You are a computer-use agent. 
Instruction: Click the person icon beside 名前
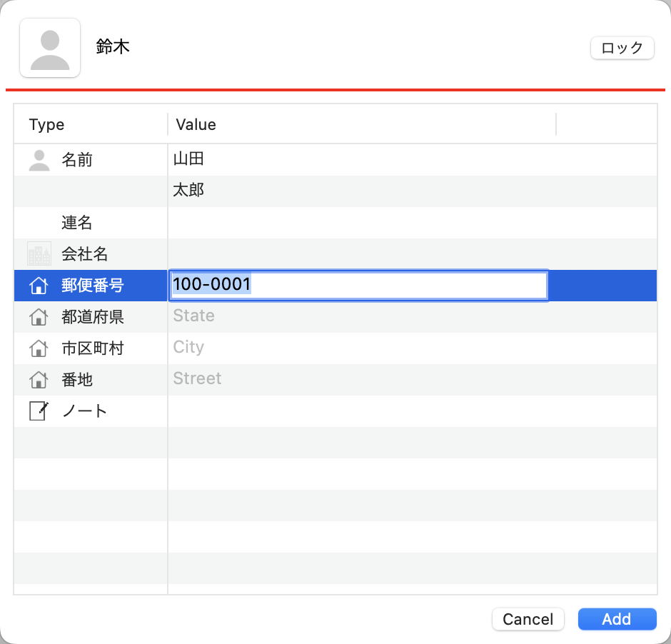coord(39,160)
